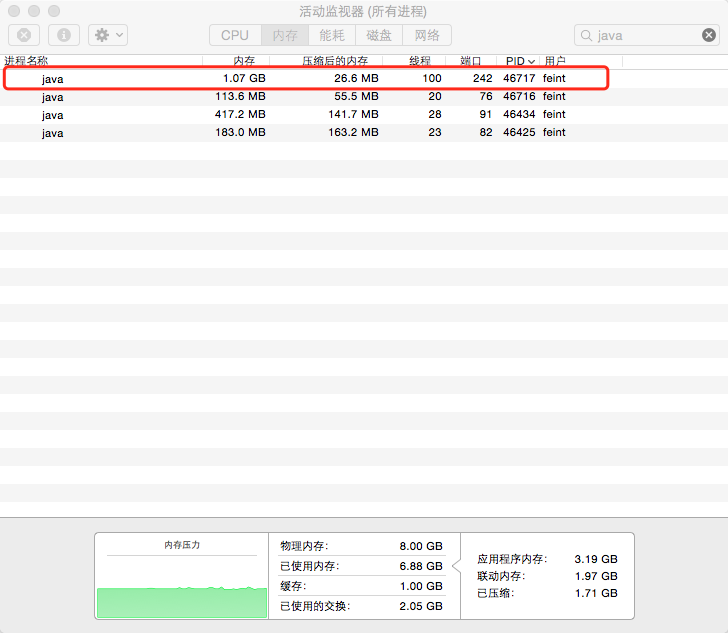Viewport: 728px width, 633px height.
Task: Click the 1.07 GB memory cell
Action: (x=244, y=78)
